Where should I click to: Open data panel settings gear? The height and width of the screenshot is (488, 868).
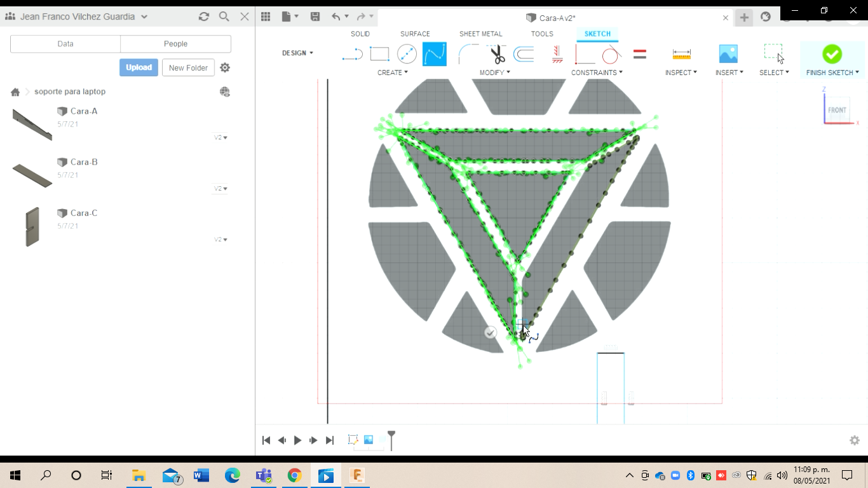225,67
